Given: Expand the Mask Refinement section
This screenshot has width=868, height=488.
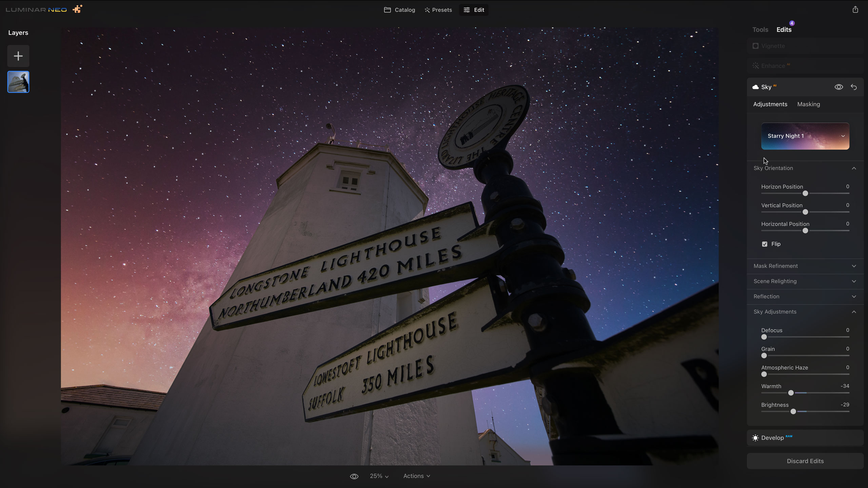Looking at the screenshot, I should tap(805, 266).
